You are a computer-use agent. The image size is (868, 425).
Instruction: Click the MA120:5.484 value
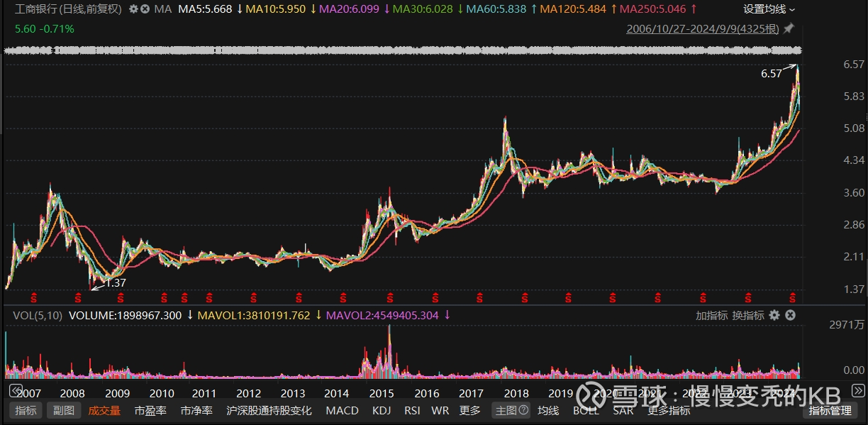[573, 9]
